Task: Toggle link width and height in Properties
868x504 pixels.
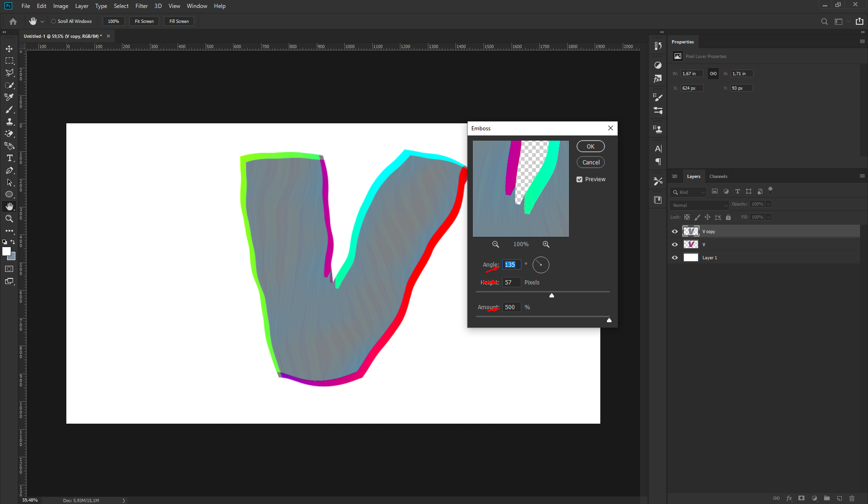Action: pyautogui.click(x=713, y=73)
